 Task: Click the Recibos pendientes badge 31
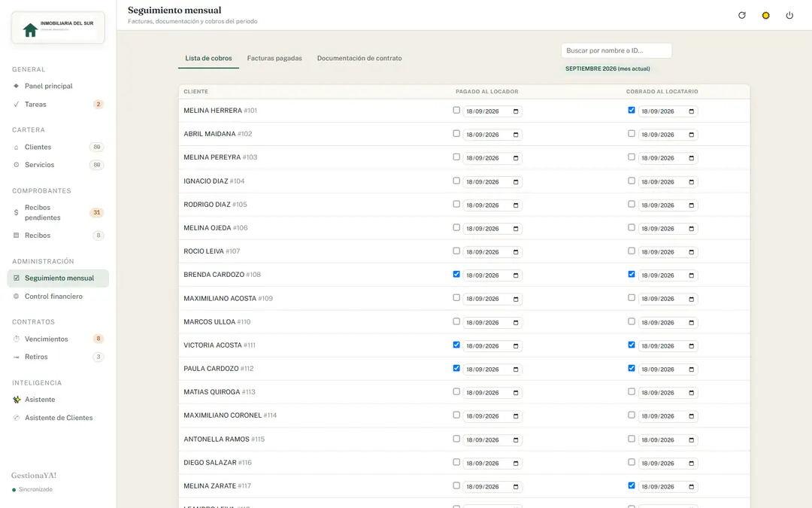pos(97,212)
